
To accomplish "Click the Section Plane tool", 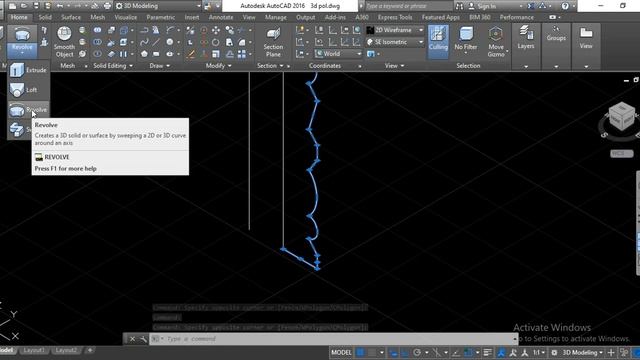I will [x=273, y=42].
